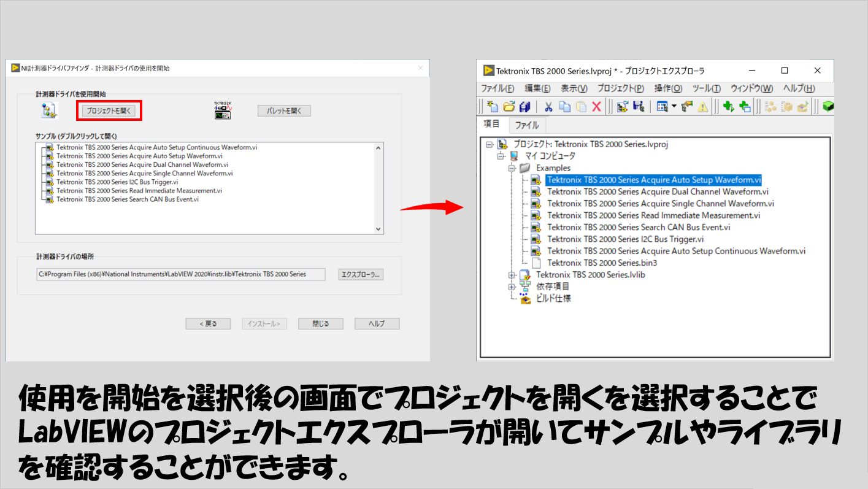Click the Cut scissors toolbar icon

(548, 107)
